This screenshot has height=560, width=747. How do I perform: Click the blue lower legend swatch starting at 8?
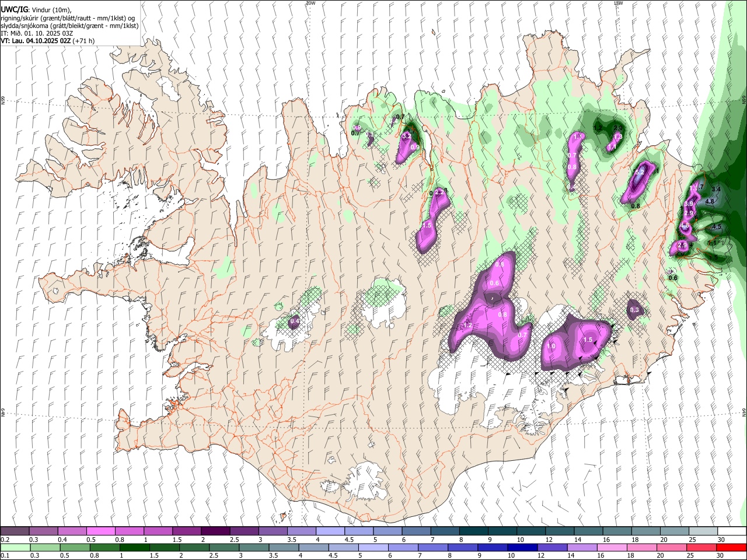(x=463, y=547)
